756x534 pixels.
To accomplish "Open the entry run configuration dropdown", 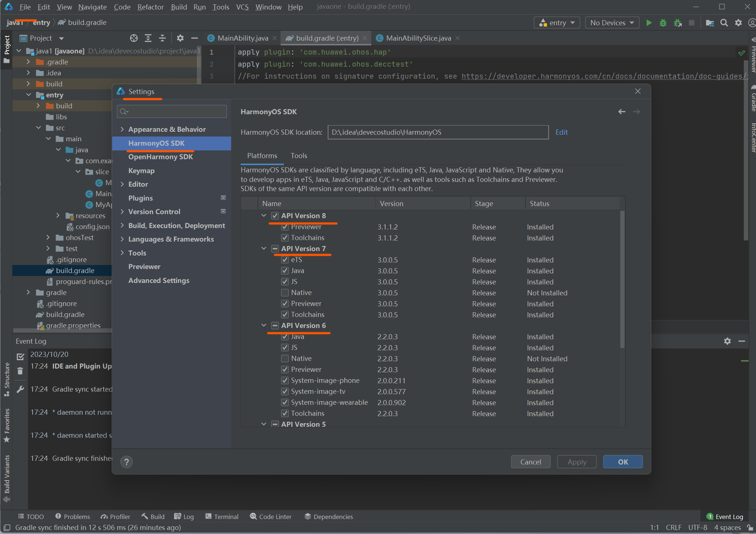I will pos(557,23).
